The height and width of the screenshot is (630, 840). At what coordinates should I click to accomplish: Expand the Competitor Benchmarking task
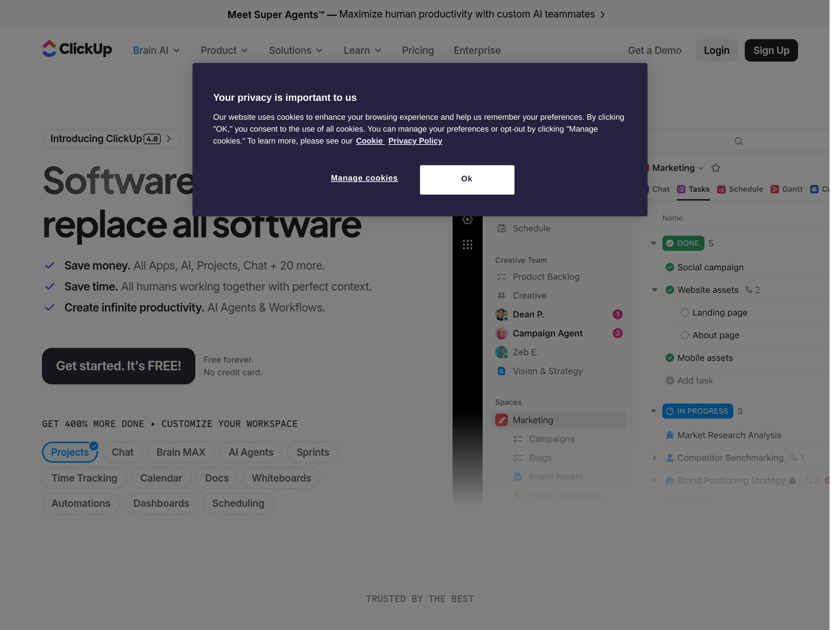coord(654,457)
